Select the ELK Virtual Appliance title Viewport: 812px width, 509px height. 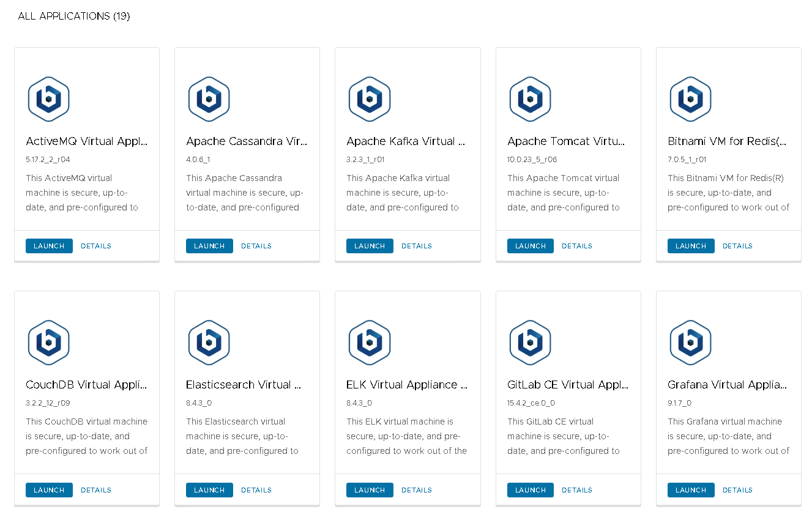(407, 385)
